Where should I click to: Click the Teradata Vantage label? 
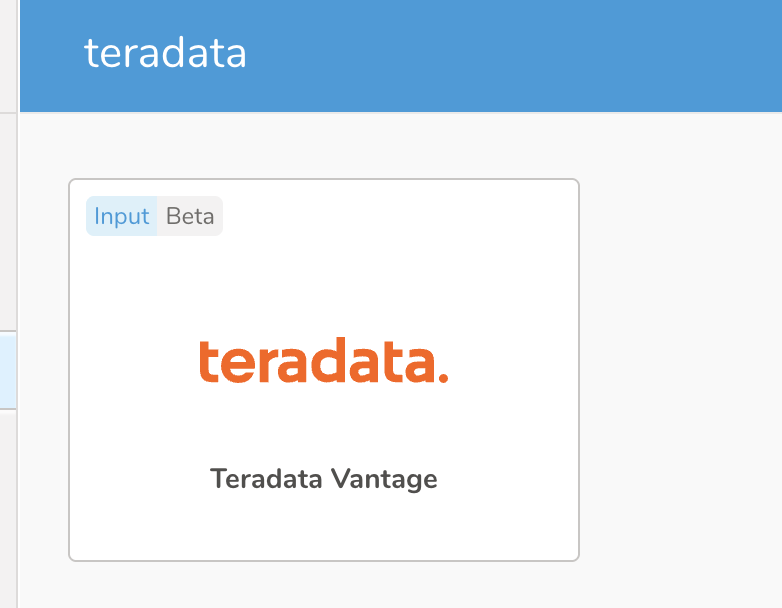[323, 479]
